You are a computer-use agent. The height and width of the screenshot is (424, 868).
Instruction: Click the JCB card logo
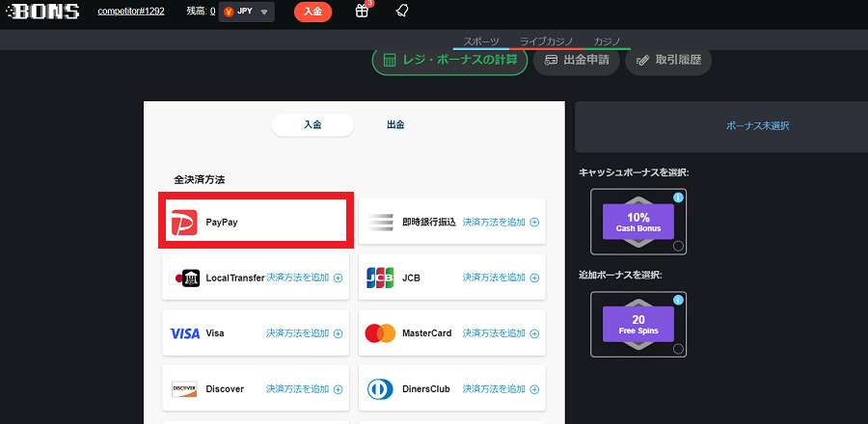click(x=380, y=278)
